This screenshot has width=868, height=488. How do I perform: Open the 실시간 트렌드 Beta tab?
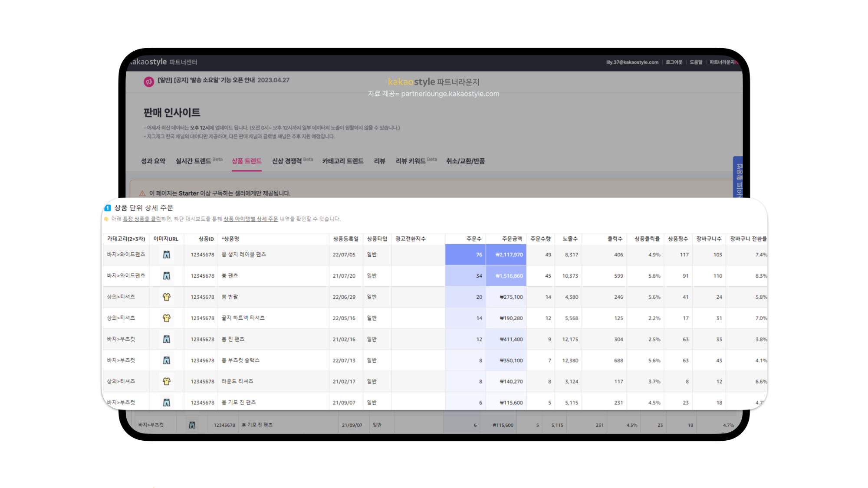199,161
